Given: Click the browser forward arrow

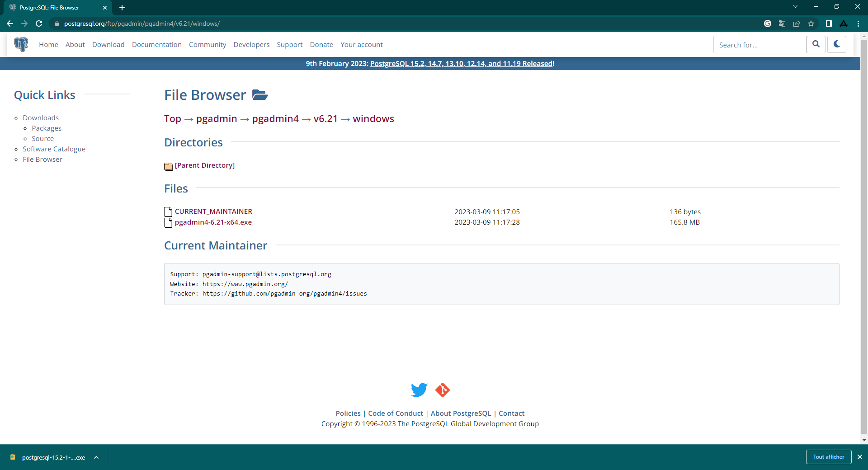Looking at the screenshot, I should (24, 23).
